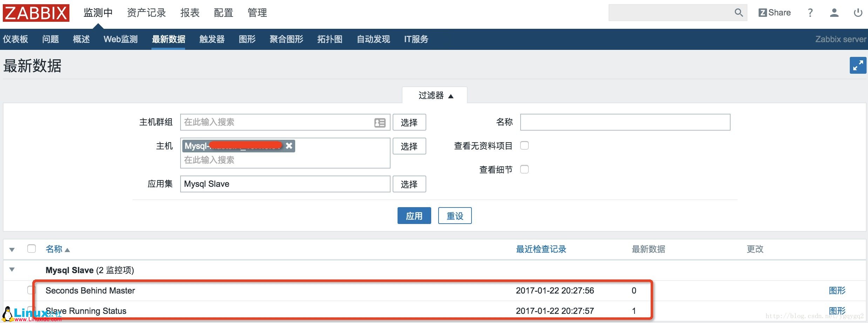868x323 pixels.
Task: Click the host group picker icon inside search box
Action: [x=380, y=122]
